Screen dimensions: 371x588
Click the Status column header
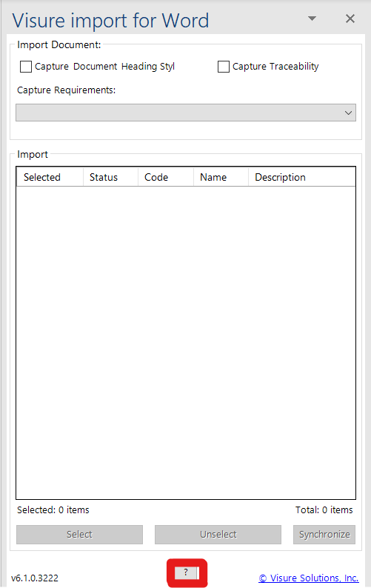[x=110, y=177]
